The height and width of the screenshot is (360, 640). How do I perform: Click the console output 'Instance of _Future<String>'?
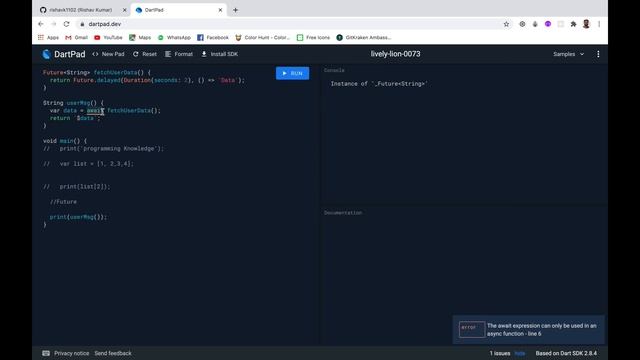pyautogui.click(x=379, y=84)
